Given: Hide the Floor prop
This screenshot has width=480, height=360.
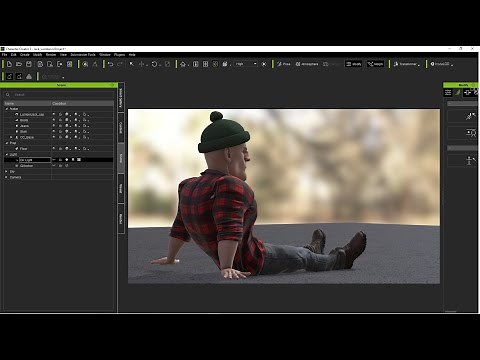Looking at the screenshot, I should point(54,148).
